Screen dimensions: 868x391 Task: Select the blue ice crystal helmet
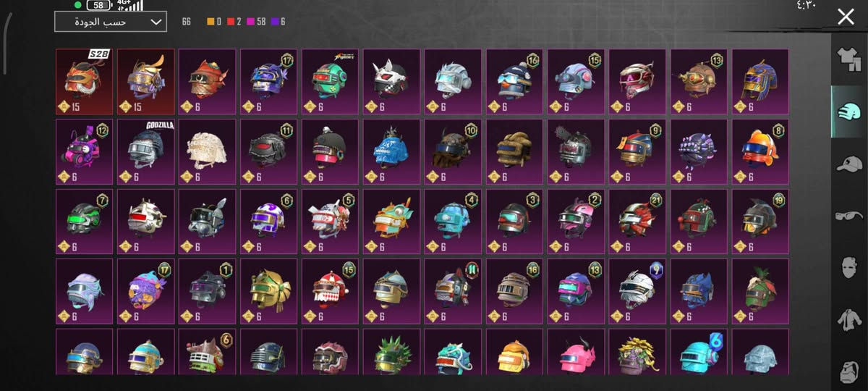click(x=391, y=151)
